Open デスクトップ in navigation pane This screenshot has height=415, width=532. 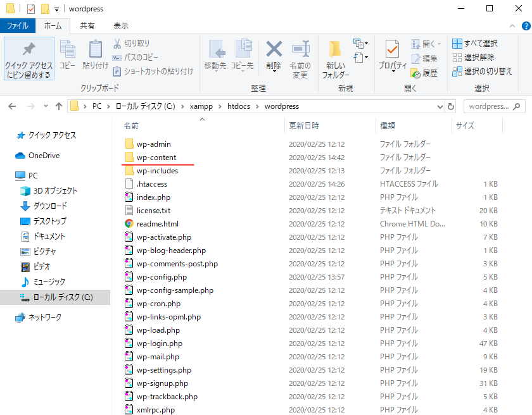click(44, 221)
